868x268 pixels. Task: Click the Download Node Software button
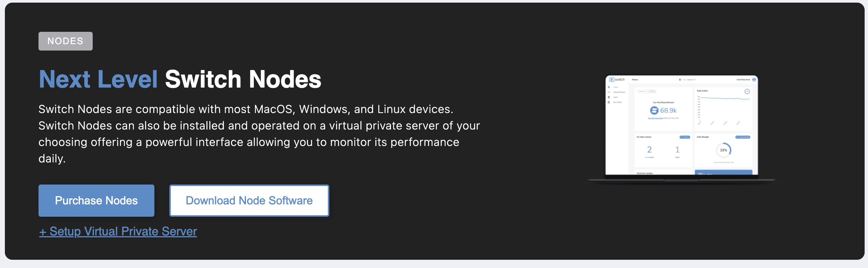coord(249,201)
